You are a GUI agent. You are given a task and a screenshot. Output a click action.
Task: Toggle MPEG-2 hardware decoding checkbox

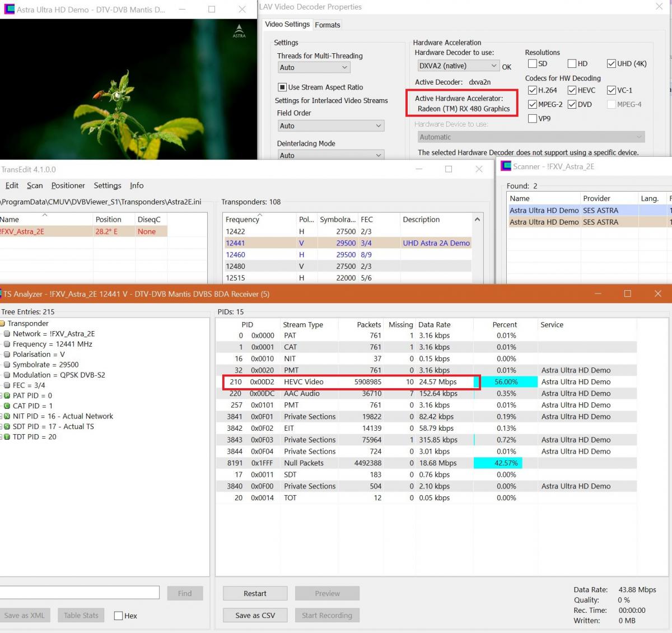pos(533,104)
